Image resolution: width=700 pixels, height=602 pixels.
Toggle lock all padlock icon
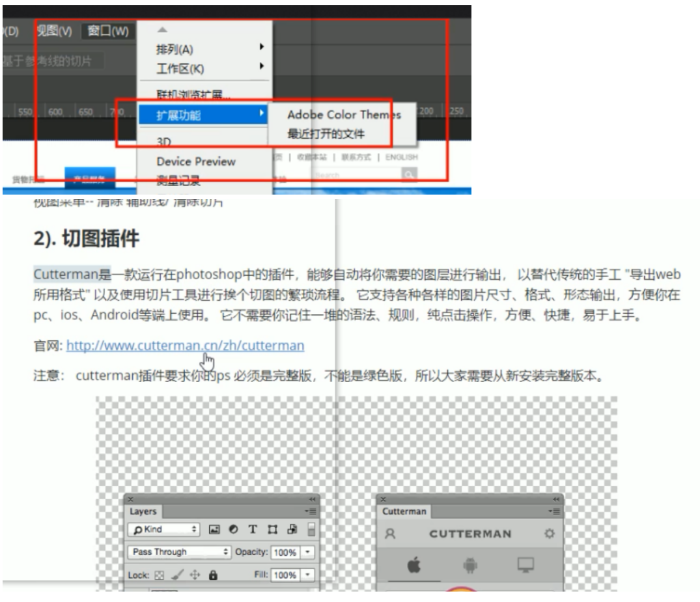[213, 575]
